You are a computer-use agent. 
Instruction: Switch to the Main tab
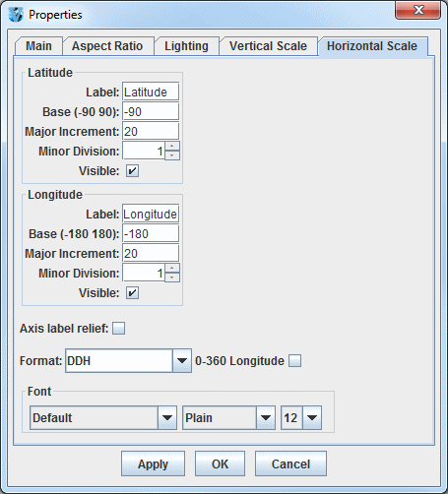(38, 46)
